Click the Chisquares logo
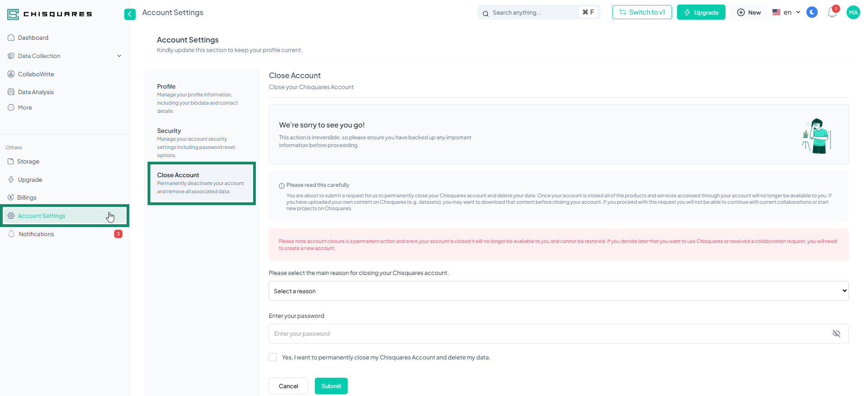This screenshot has width=868, height=396. (x=50, y=14)
